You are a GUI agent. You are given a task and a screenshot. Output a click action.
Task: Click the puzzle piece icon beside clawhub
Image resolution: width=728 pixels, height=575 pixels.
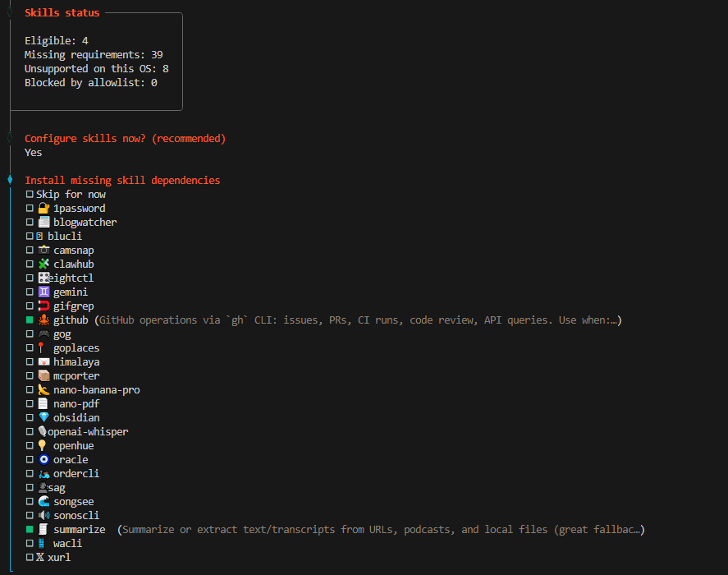pos(43,264)
